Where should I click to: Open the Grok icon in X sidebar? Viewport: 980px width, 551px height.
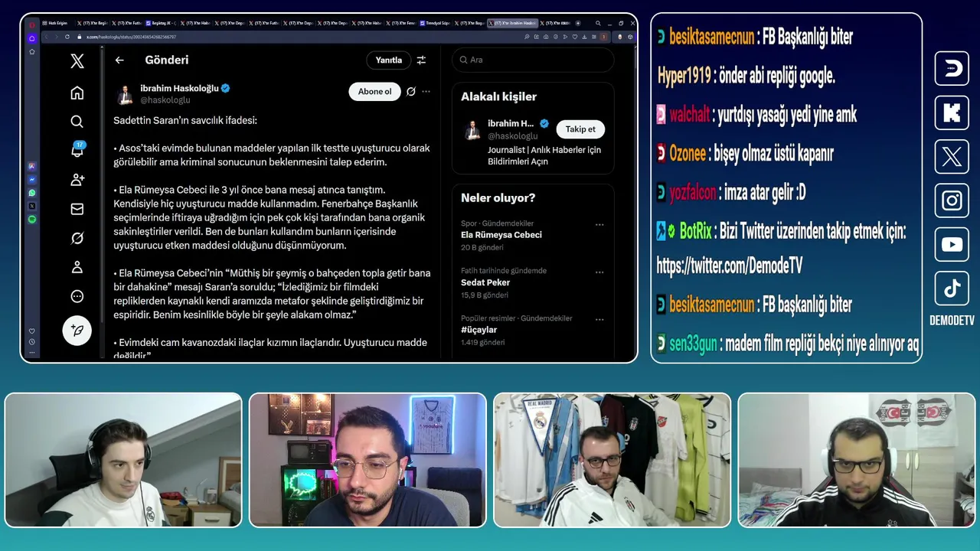tap(77, 238)
